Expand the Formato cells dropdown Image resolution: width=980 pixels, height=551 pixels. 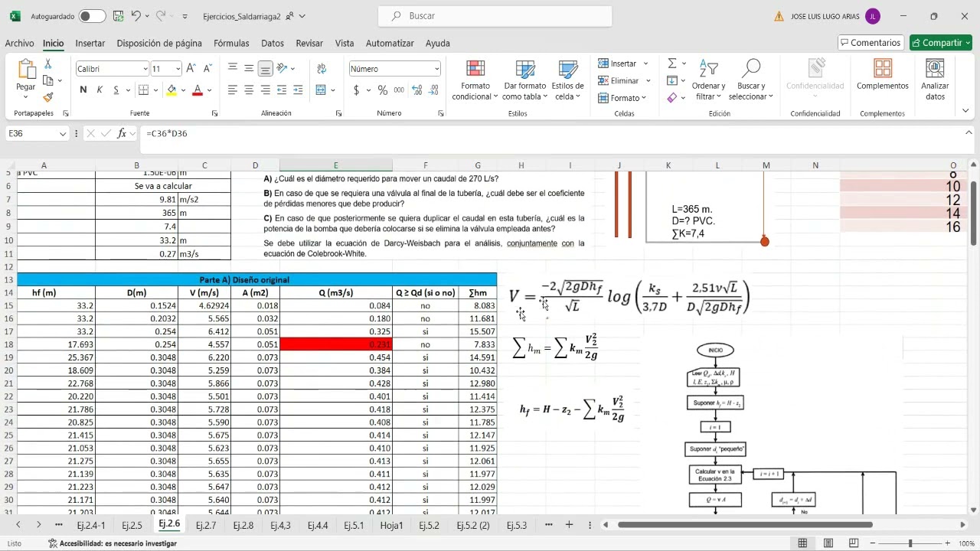click(x=644, y=98)
